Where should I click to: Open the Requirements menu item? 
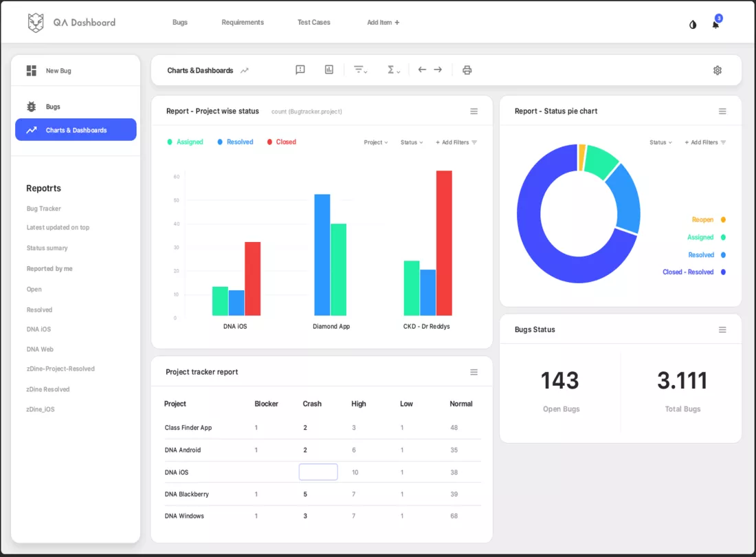pos(242,22)
